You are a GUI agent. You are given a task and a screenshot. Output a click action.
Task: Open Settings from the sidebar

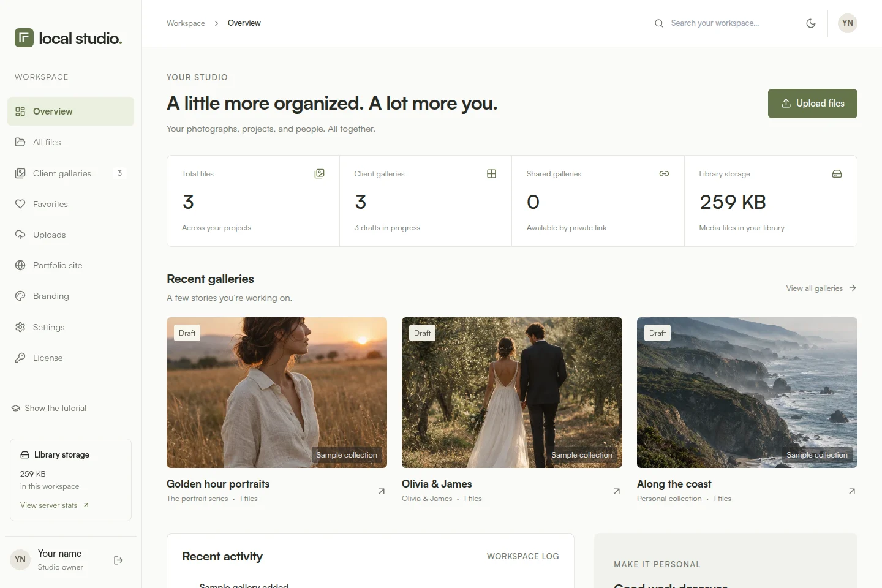(71, 327)
